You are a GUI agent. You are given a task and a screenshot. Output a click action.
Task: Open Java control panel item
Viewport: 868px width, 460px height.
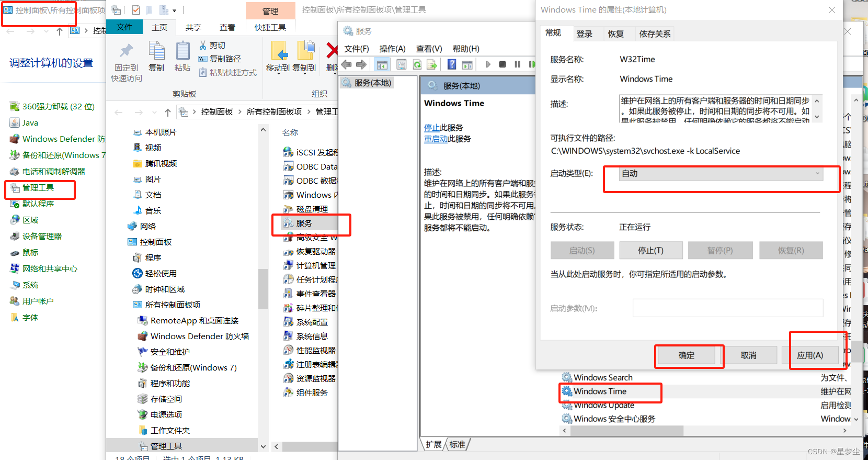coord(24,123)
